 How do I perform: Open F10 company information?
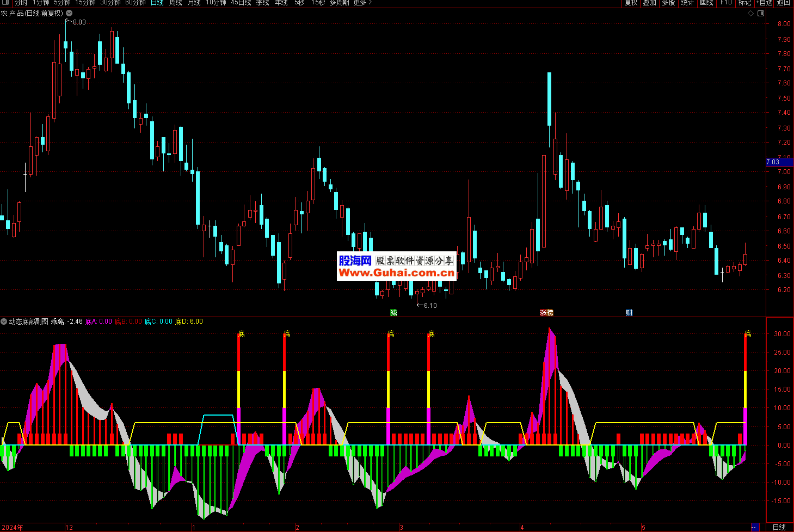click(726, 3)
